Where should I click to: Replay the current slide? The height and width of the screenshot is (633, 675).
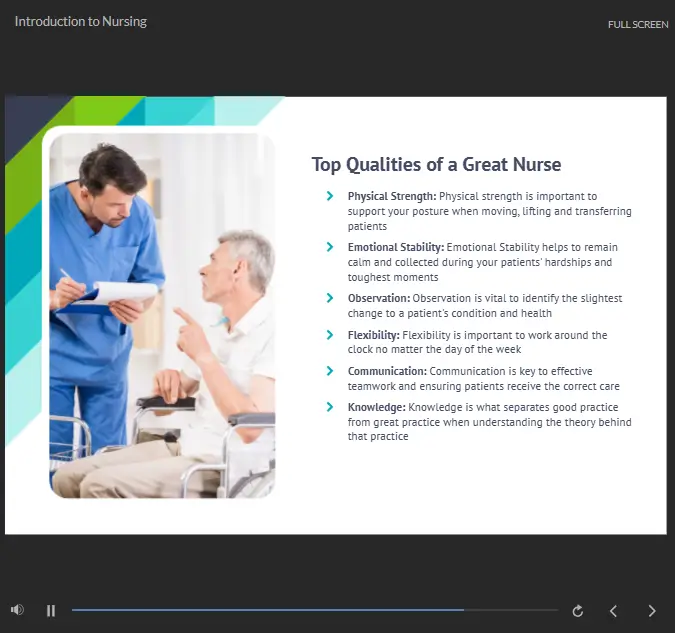(x=578, y=611)
